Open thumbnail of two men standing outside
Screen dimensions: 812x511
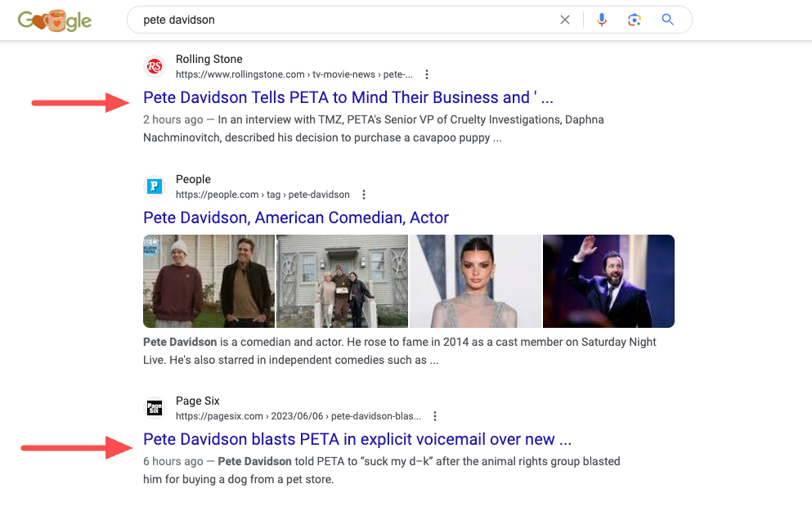pos(209,281)
